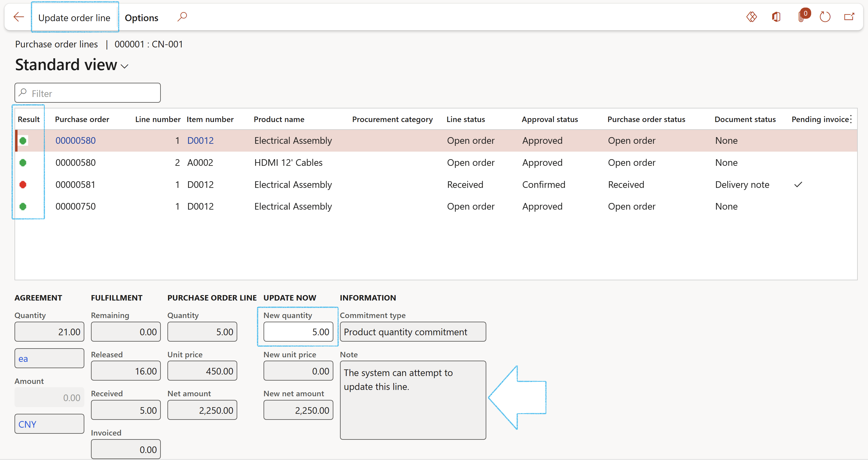Sort by Pending invoice column header
Image resolution: width=868 pixels, height=460 pixels.
820,119
